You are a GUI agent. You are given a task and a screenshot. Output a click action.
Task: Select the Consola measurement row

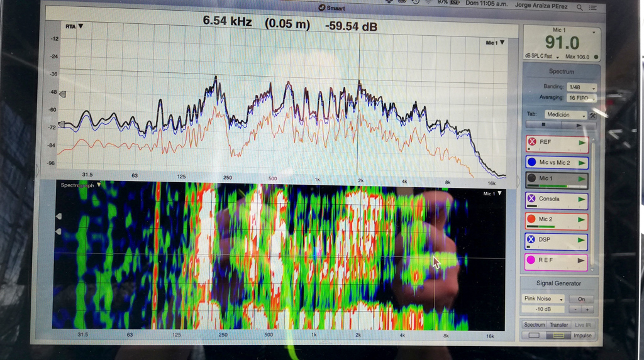(557, 200)
